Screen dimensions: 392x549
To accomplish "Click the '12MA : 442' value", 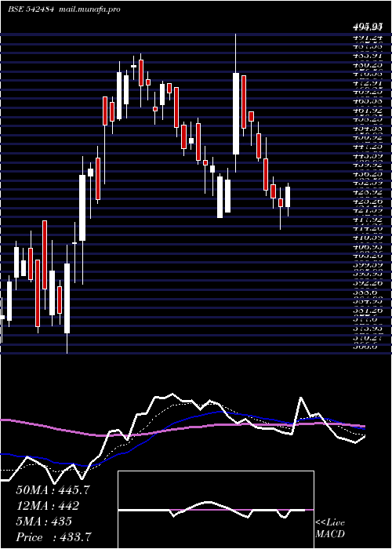I will [x=47, y=506].
